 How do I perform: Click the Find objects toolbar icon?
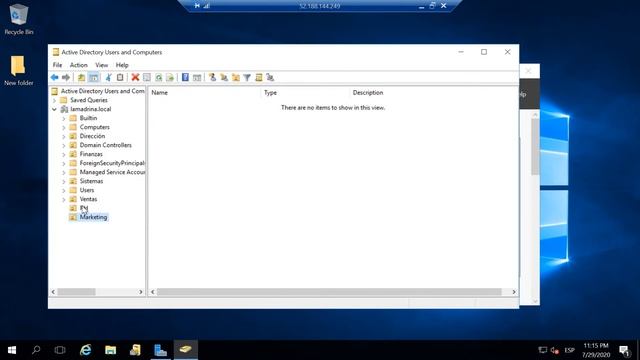(x=258, y=77)
